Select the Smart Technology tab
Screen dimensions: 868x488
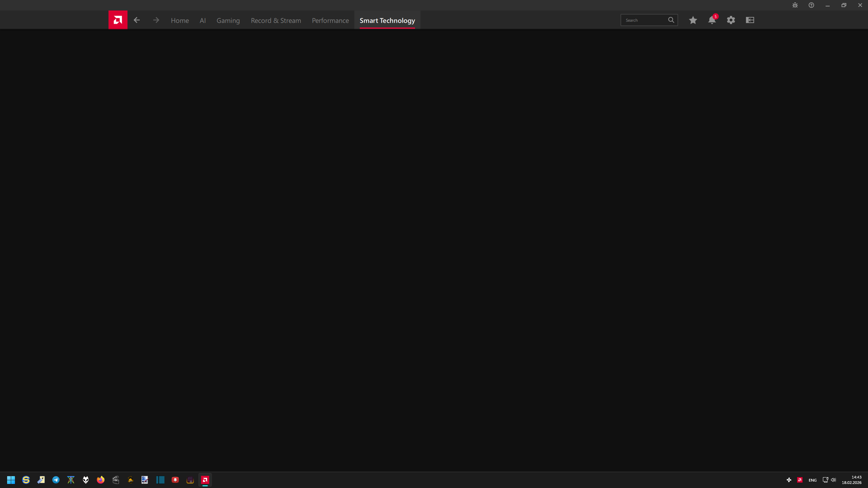pos(387,20)
